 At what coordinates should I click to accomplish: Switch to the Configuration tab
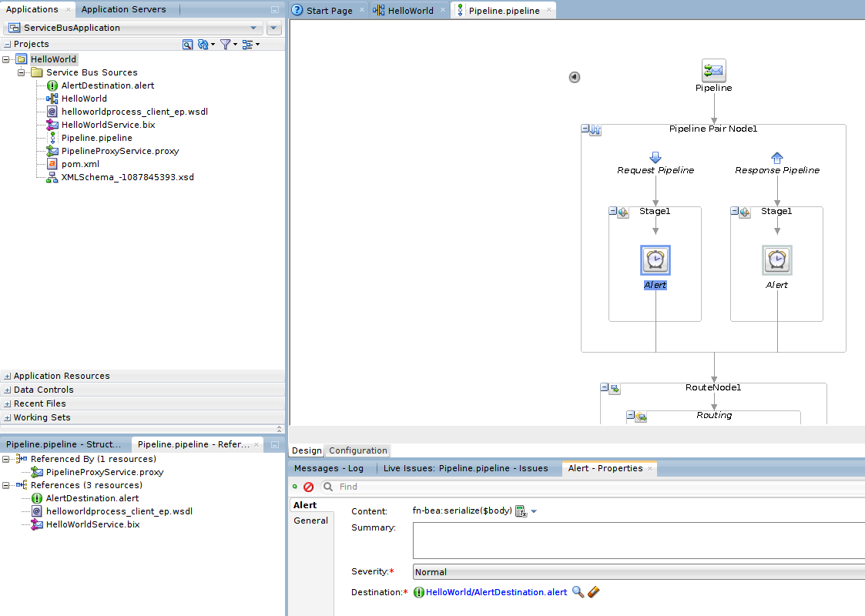click(357, 450)
